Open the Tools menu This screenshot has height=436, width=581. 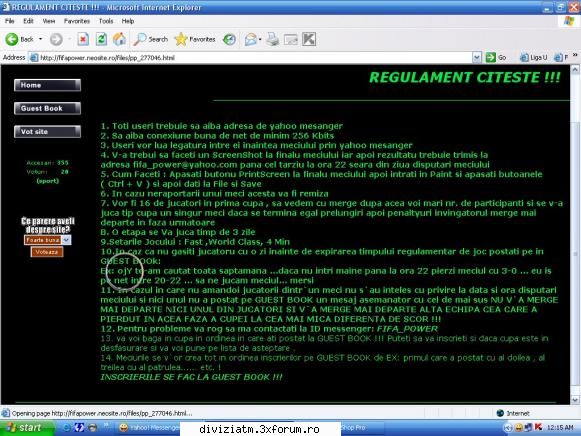tap(106, 21)
